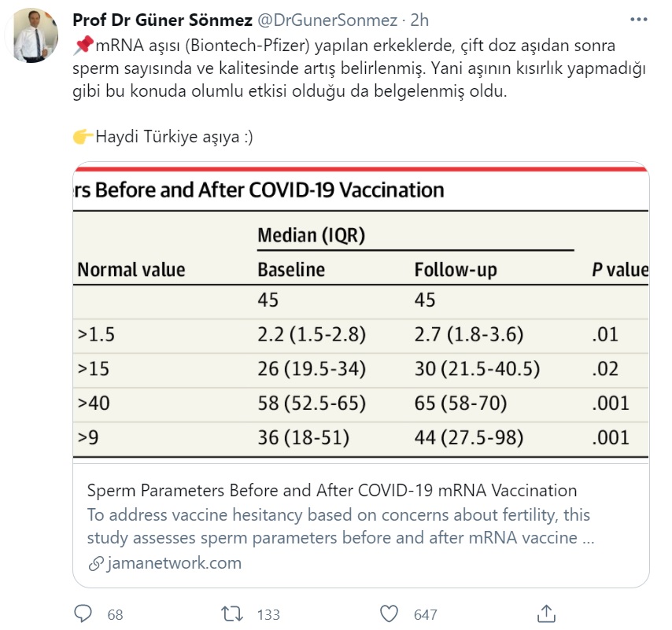Image resolution: width=672 pixels, height=630 pixels.
Task: Click the reply speech bubble icon
Action: [x=84, y=613]
